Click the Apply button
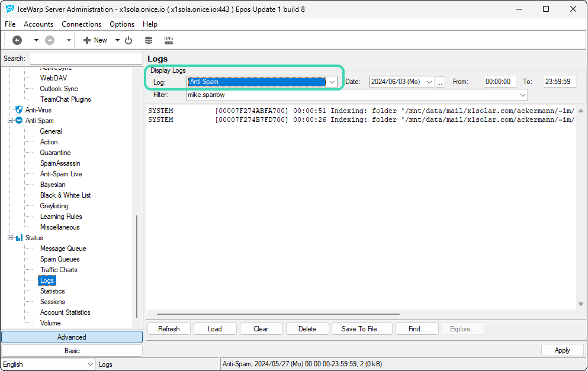This screenshot has width=588, height=371. pos(562,350)
